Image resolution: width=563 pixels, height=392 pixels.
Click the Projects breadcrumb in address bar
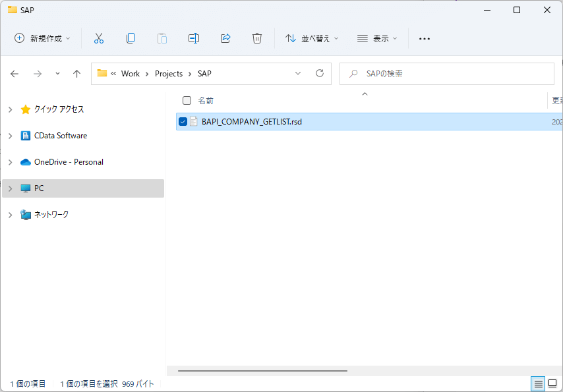tap(169, 74)
